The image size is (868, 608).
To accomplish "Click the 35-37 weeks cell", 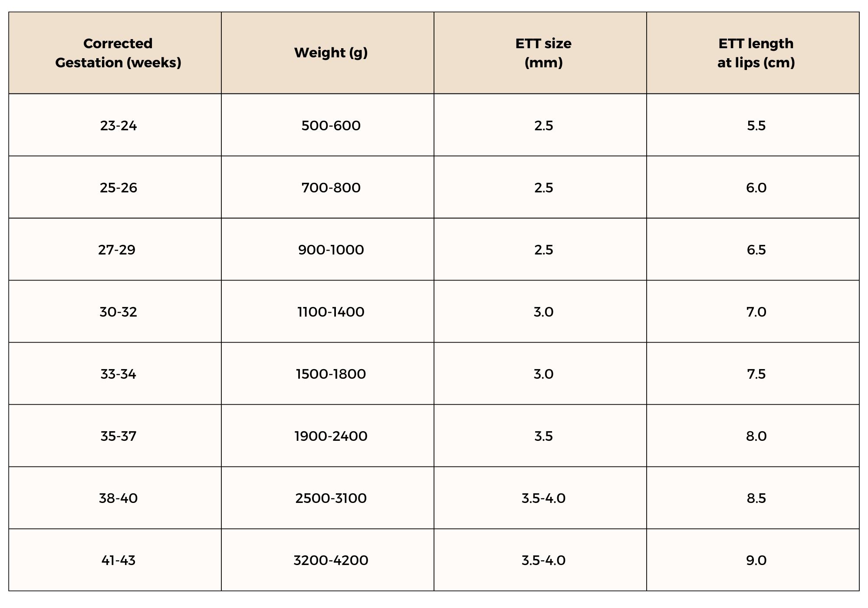I will (x=118, y=436).
